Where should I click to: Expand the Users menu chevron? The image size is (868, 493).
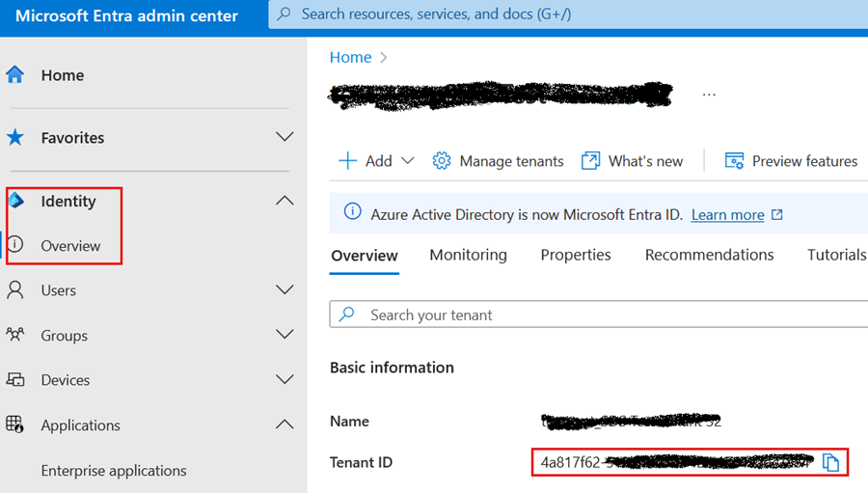[x=285, y=289]
